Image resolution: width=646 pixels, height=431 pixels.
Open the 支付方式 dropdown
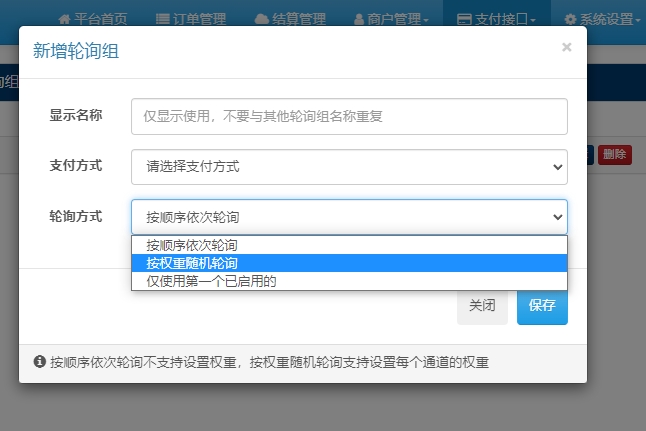click(349, 167)
